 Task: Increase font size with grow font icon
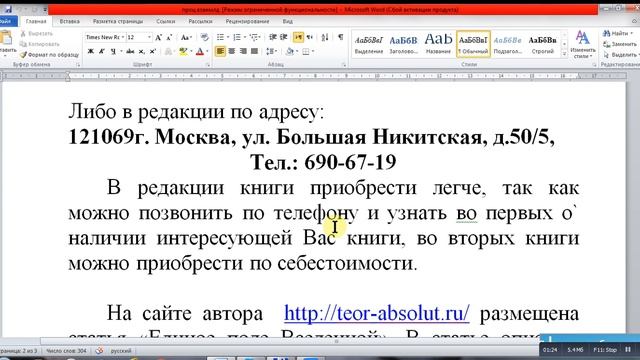(x=159, y=38)
